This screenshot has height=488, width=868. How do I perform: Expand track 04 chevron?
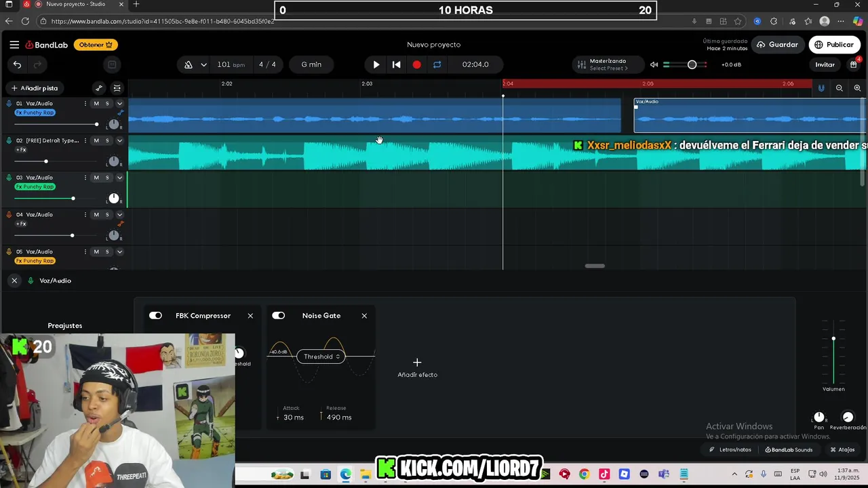point(119,215)
